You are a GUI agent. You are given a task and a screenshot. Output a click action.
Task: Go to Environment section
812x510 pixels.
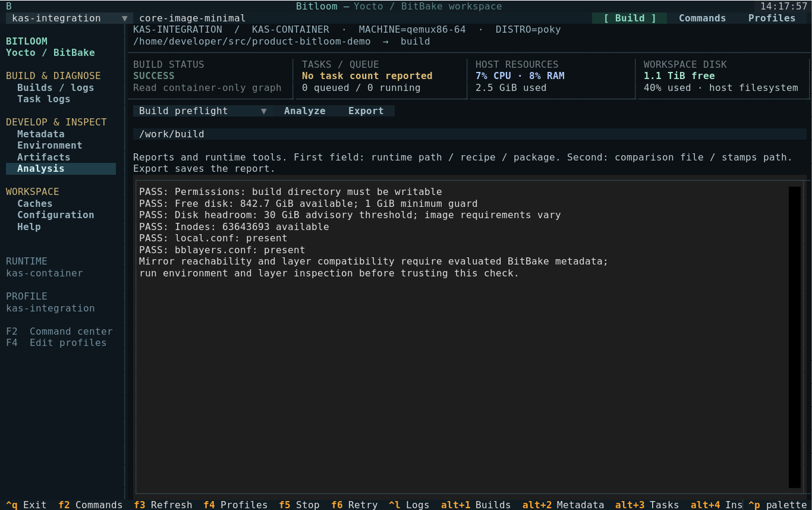pos(49,145)
